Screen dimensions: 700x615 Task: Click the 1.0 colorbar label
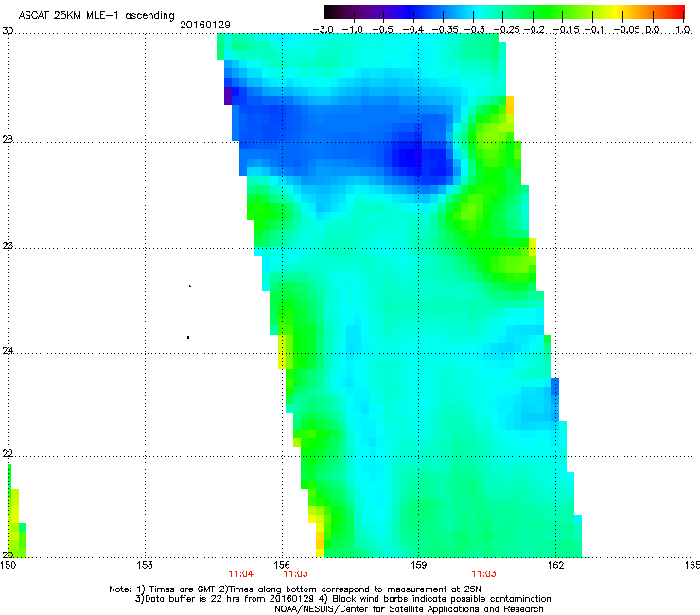683,30
